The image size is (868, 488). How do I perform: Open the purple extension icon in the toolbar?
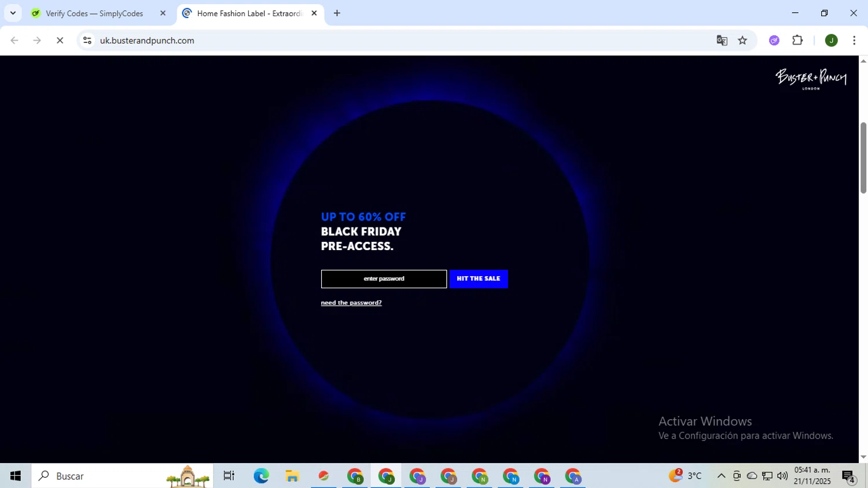coord(774,41)
